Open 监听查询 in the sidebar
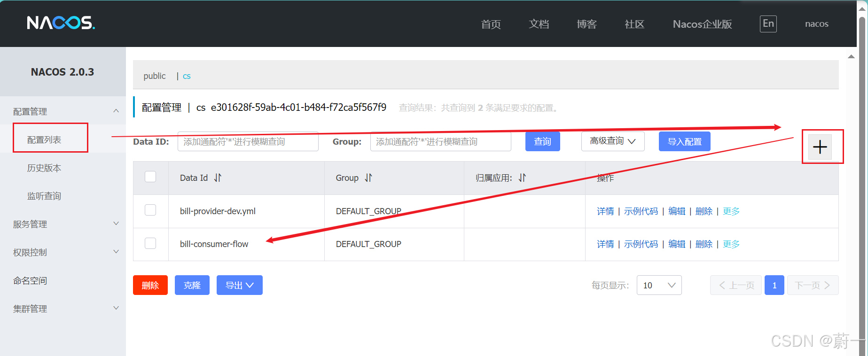The height and width of the screenshot is (356, 868). (x=44, y=196)
